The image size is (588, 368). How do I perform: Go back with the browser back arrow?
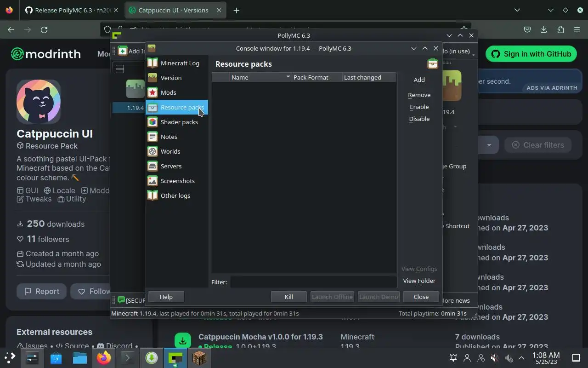11,29
